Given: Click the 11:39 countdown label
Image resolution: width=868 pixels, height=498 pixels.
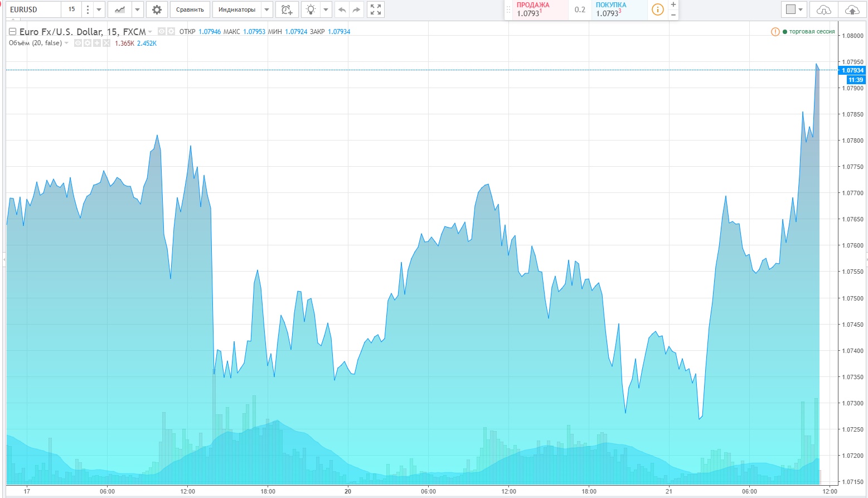Looking at the screenshot, I should (x=856, y=80).
